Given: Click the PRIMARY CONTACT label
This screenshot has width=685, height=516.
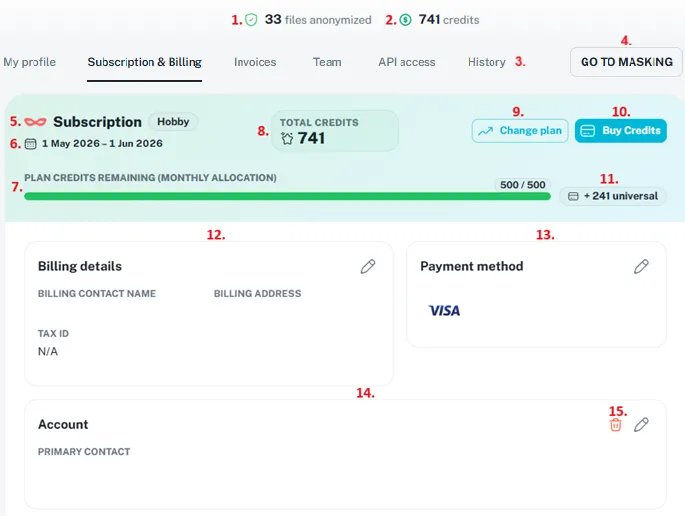Looking at the screenshot, I should [x=84, y=452].
